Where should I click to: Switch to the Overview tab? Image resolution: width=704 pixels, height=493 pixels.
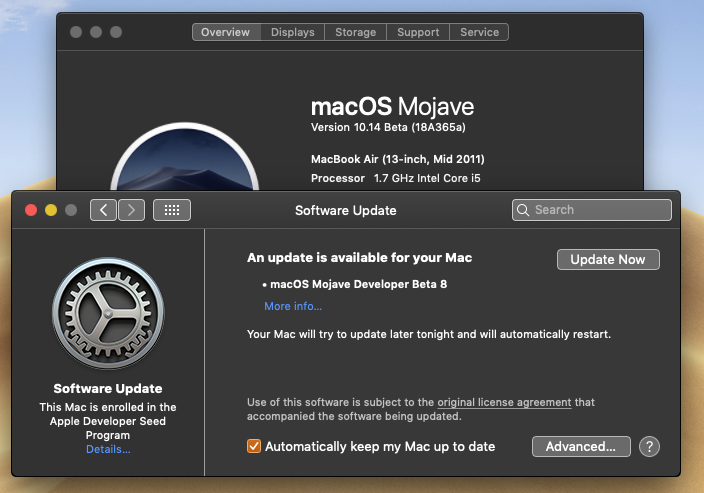point(226,32)
